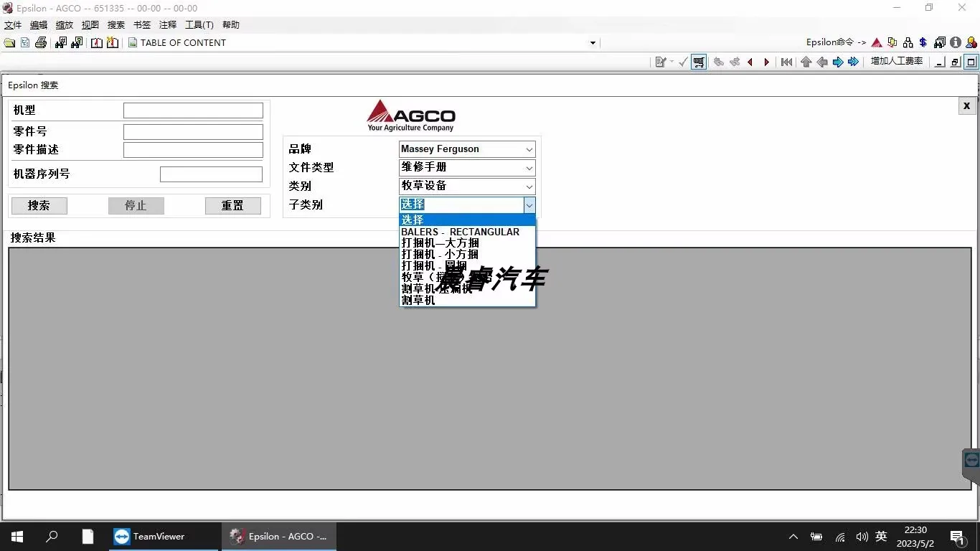Open the Windows Start menu
This screenshot has width=980, height=551.
tap(17, 537)
